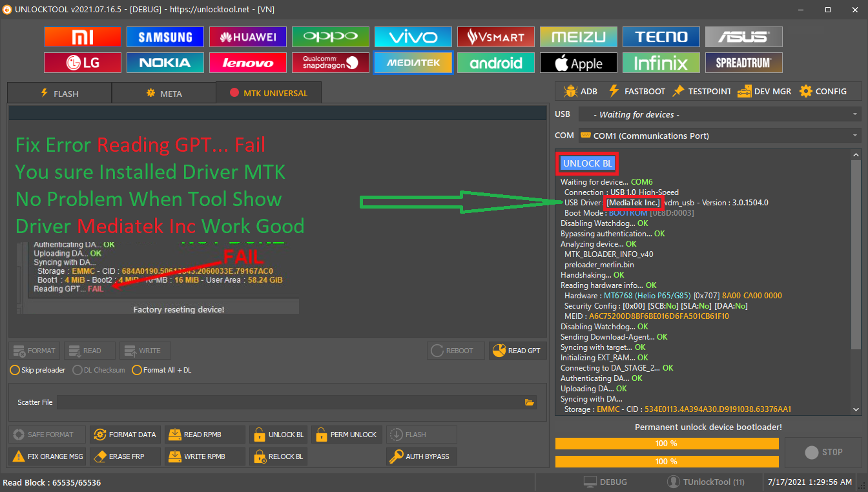Open the CONFIG settings
868x492 pixels.
point(823,91)
